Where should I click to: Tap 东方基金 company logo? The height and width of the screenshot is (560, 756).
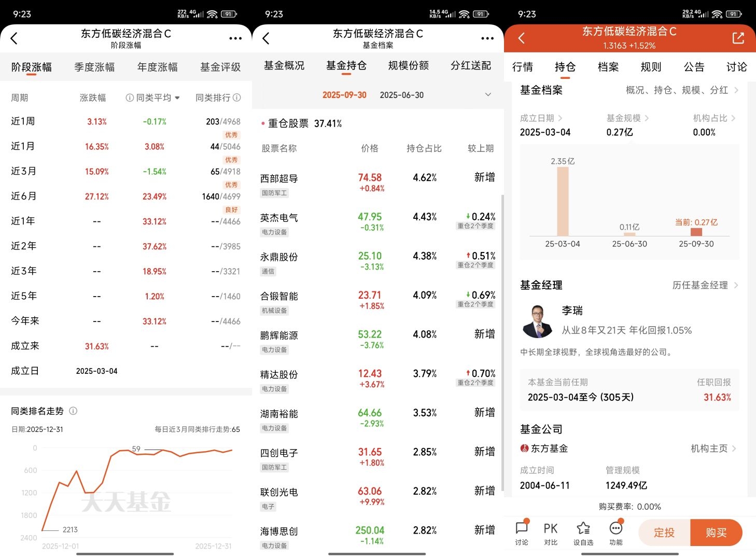click(524, 449)
